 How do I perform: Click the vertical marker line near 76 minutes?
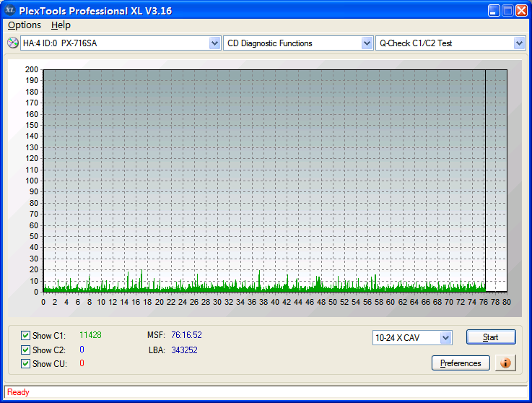(x=485, y=181)
